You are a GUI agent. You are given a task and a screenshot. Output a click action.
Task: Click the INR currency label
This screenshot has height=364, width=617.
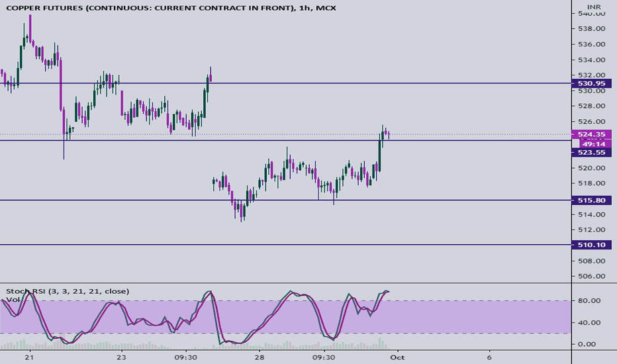594,7
